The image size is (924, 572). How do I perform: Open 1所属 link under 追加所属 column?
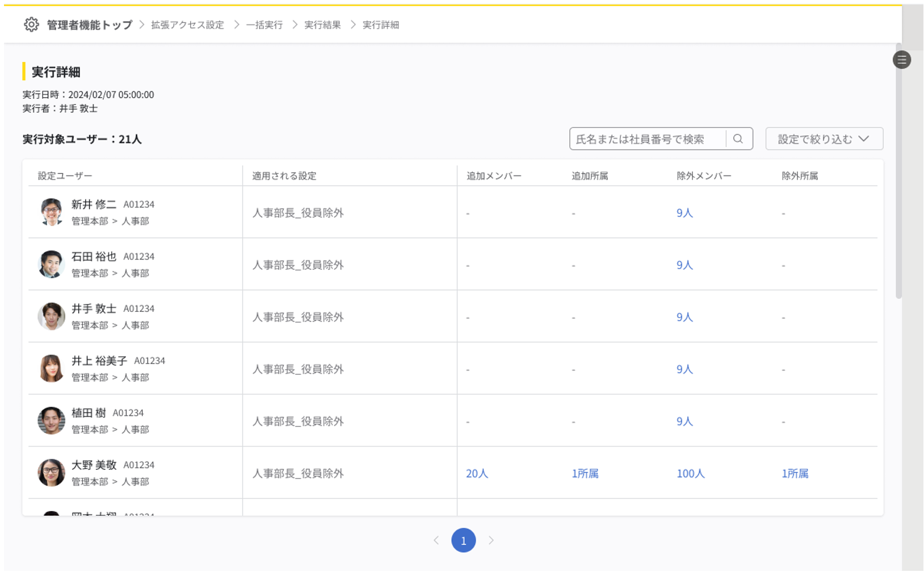(585, 473)
